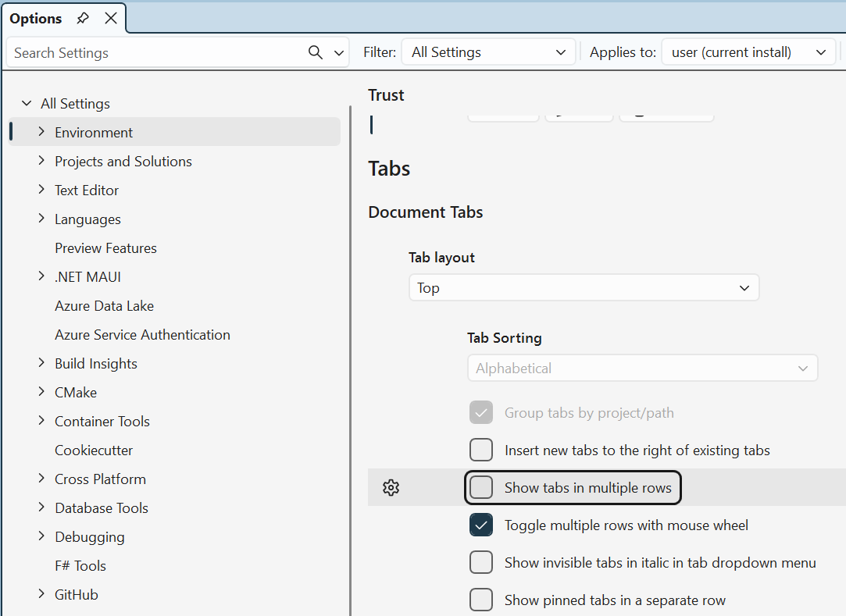Expand the Cross Platform node
The width and height of the screenshot is (846, 616).
tap(41, 479)
